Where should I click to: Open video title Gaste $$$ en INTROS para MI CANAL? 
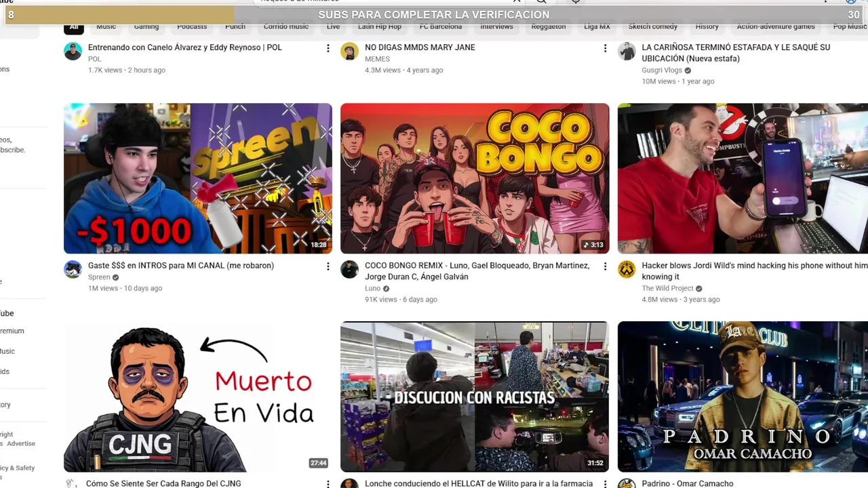click(x=181, y=266)
